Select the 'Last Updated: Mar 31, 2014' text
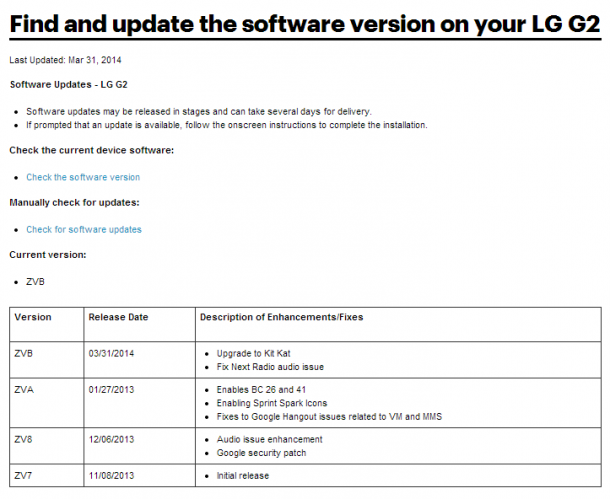This screenshot has width=610, height=499. [65, 60]
